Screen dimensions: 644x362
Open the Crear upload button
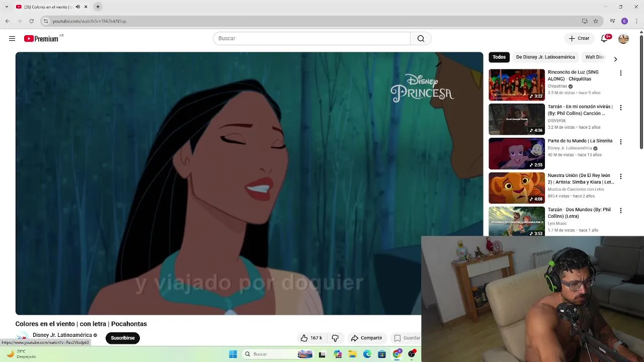point(579,39)
